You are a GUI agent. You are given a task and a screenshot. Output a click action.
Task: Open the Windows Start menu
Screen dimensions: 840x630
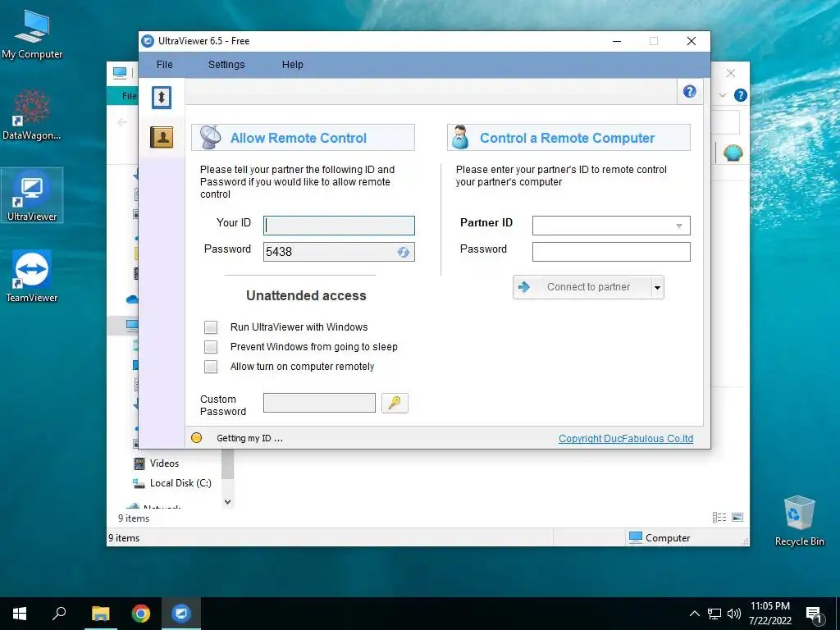(20, 614)
